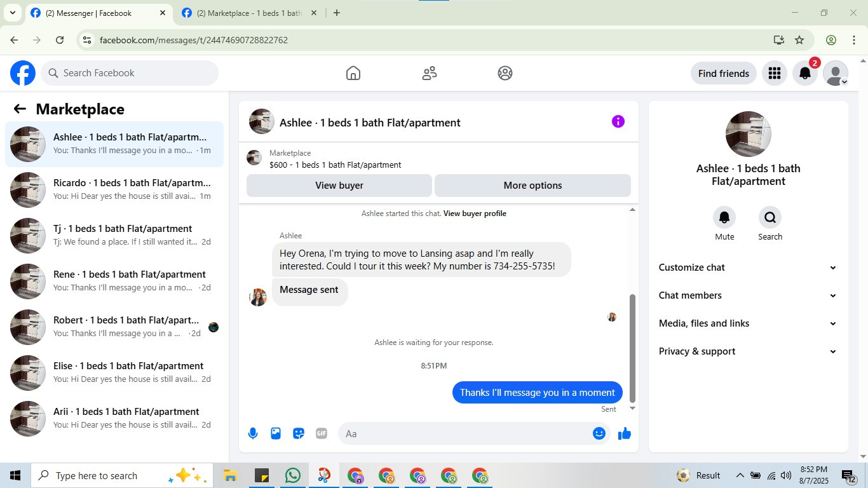Focus the Aa message input box
The height and width of the screenshot is (488, 868).
click(473, 433)
